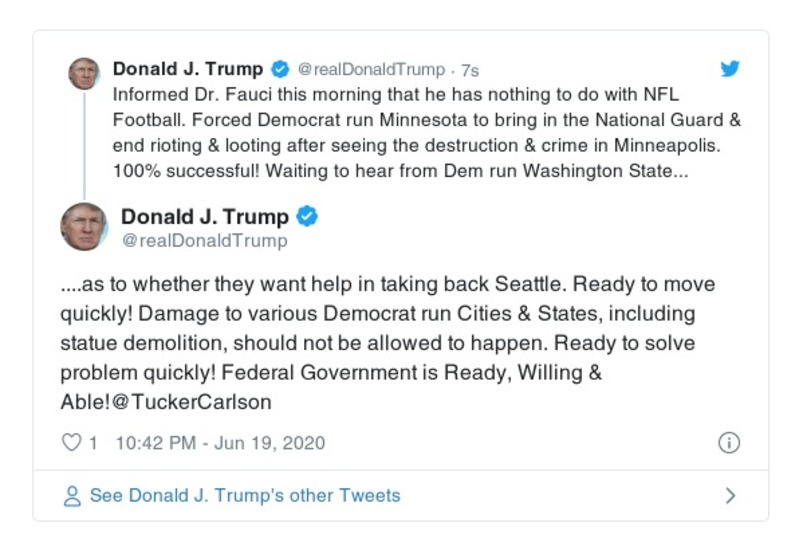The width and height of the screenshot is (799, 558).
Task: Open the large Donald J. Trump profile picture
Action: pos(84,226)
